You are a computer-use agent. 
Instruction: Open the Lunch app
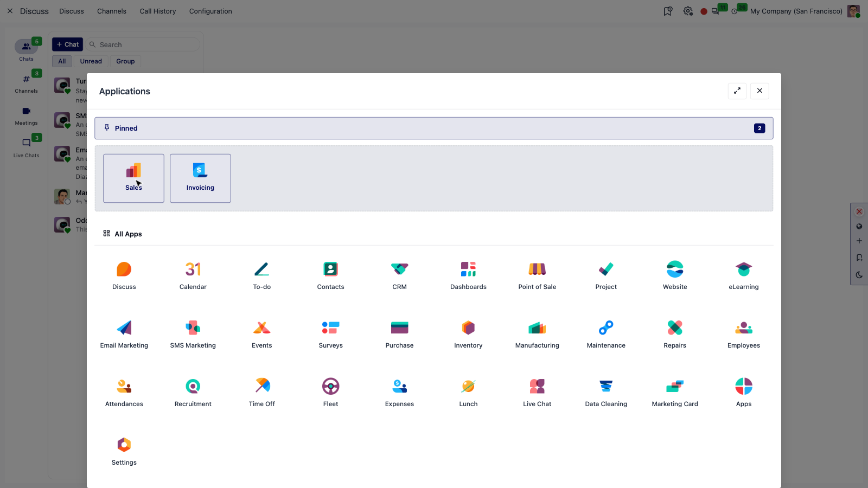(x=469, y=393)
